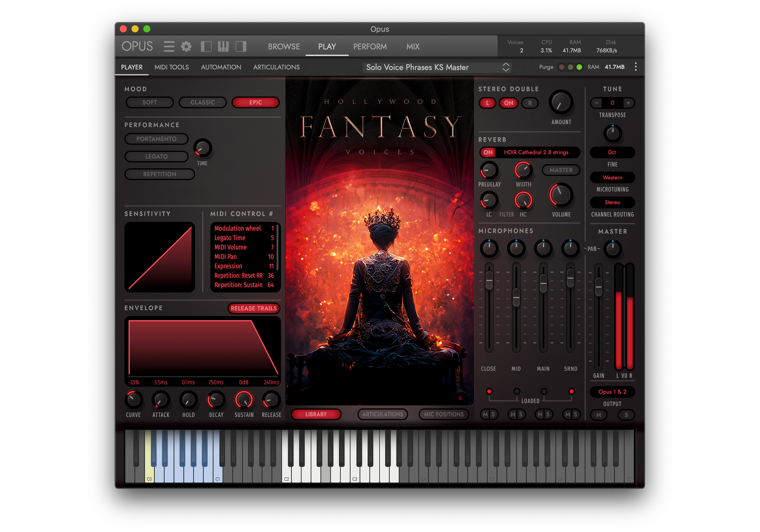
Task: Switch to the Mix page
Action: (413, 47)
